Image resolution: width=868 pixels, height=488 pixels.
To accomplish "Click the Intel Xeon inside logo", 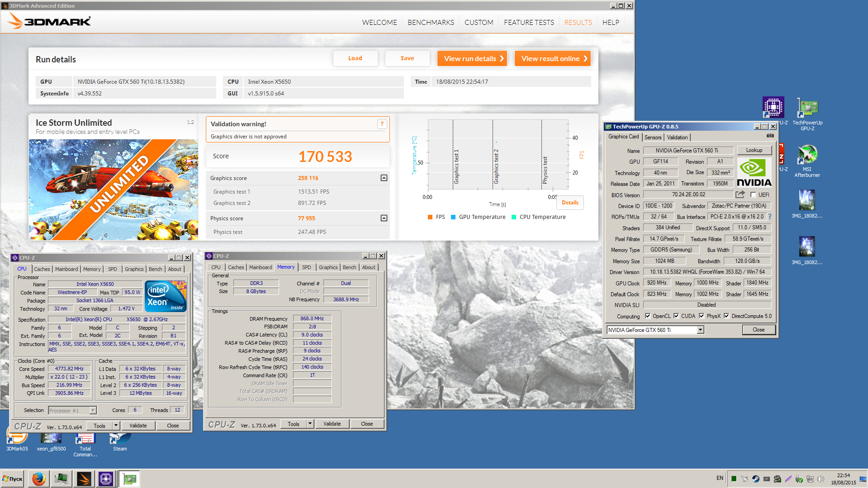I will point(166,296).
